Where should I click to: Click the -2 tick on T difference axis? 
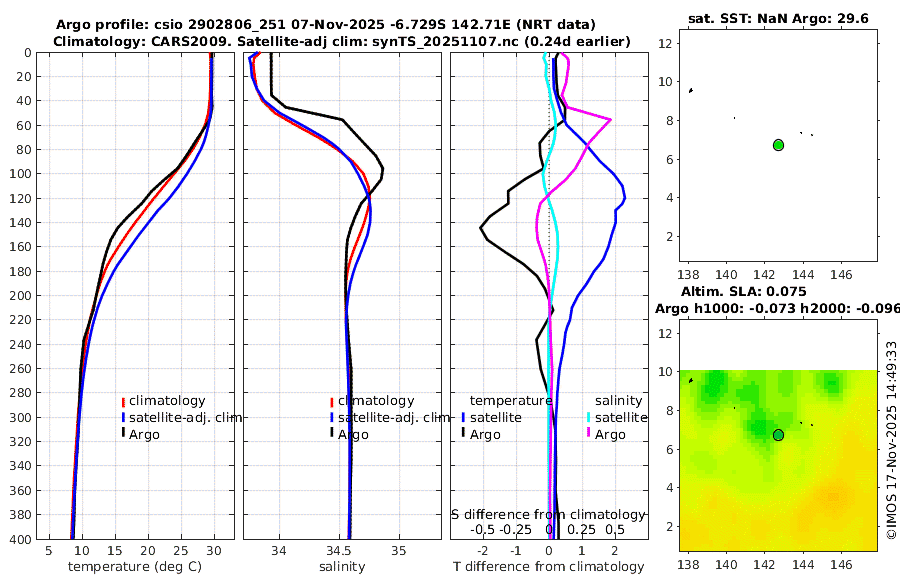point(483,551)
